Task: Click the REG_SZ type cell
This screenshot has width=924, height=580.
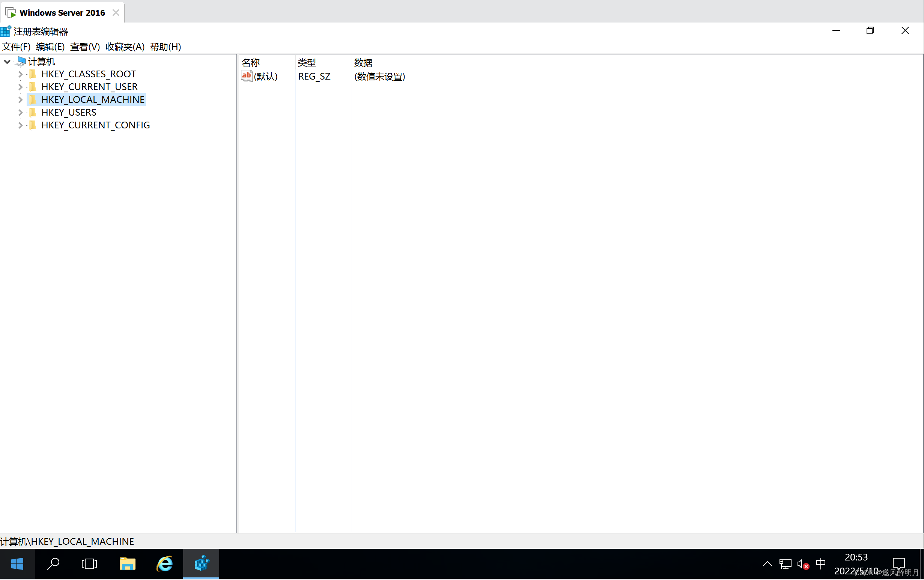Action: coord(314,76)
